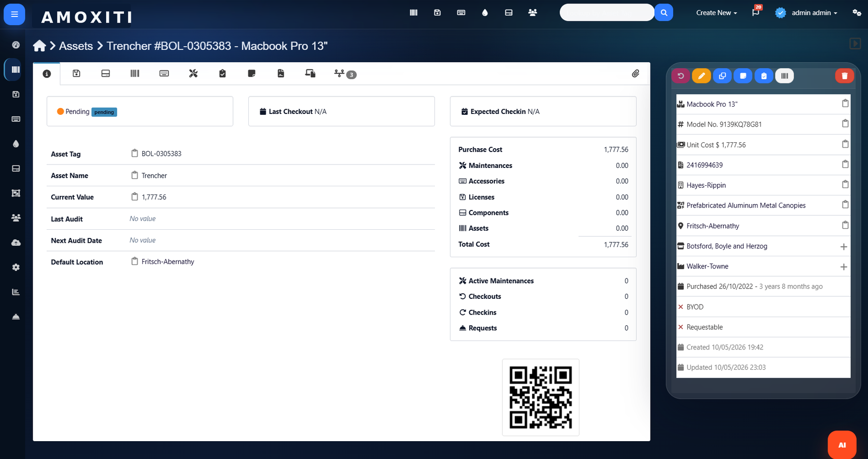Focus the top search input field
The width and height of the screenshot is (868, 459).
(607, 13)
